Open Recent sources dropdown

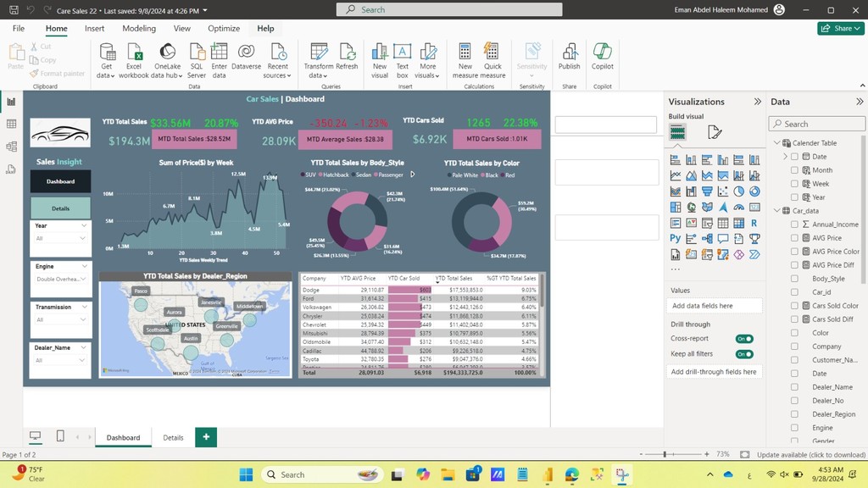[277, 61]
